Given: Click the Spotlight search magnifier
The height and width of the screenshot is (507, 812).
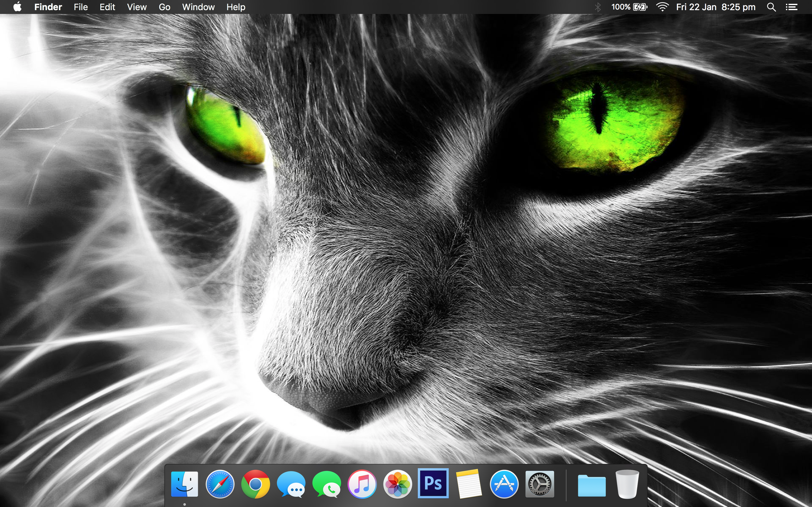Looking at the screenshot, I should 771,7.
